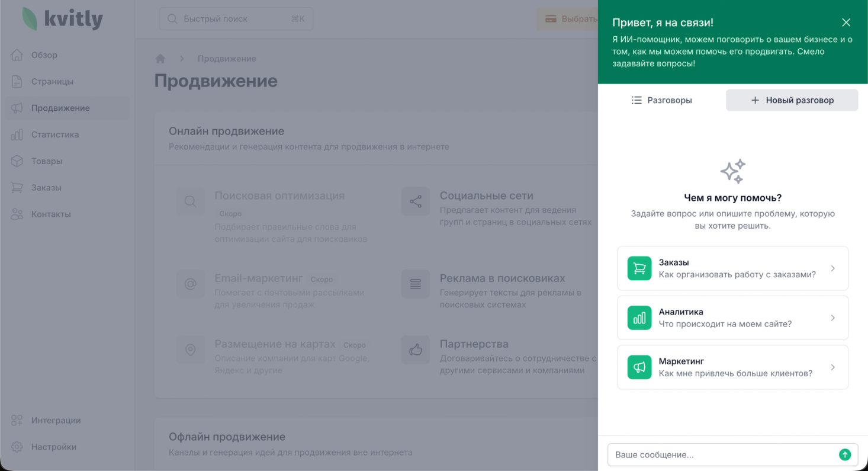Screen dimensions: 868x471
Task: Open Обзор in the sidebar
Action: 67,55
